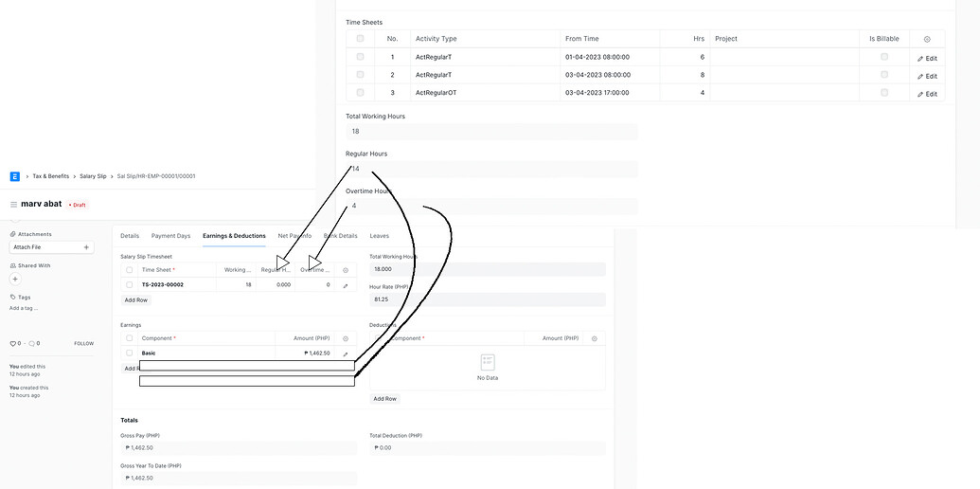Click the FOLLOW button
This screenshot has height=489, width=980.
[x=83, y=343]
